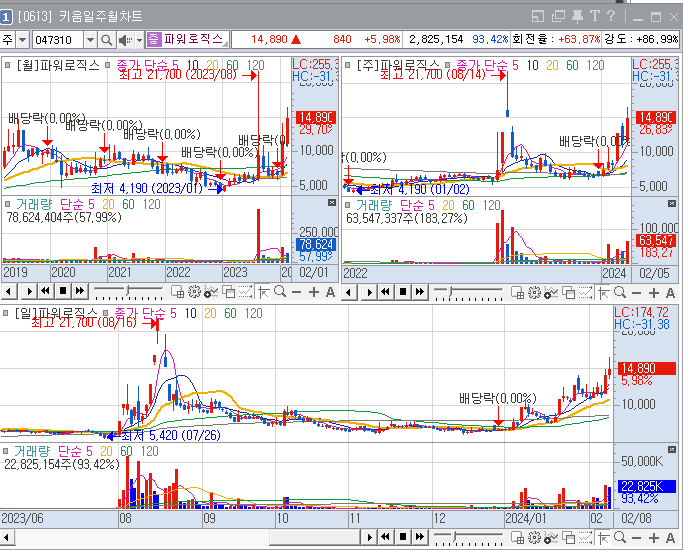Toggle square marker before [월]파워로직스 label
Image resolution: width=683 pixels, height=550 pixels.
[7, 65]
